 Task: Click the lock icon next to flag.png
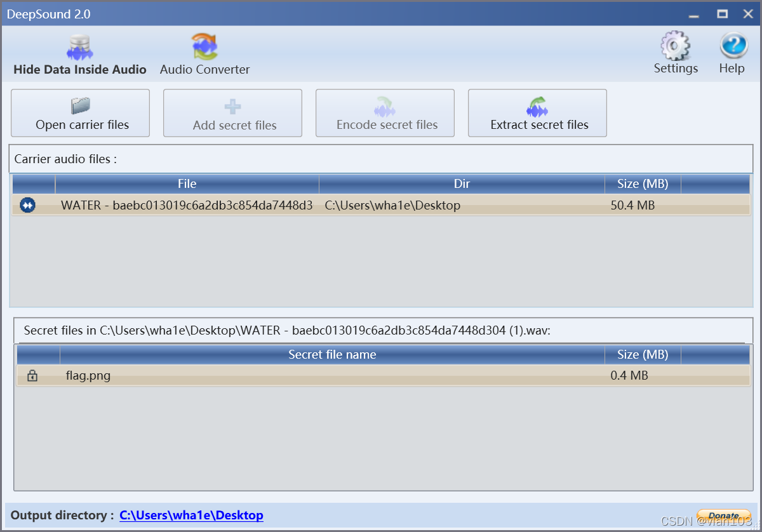point(32,376)
